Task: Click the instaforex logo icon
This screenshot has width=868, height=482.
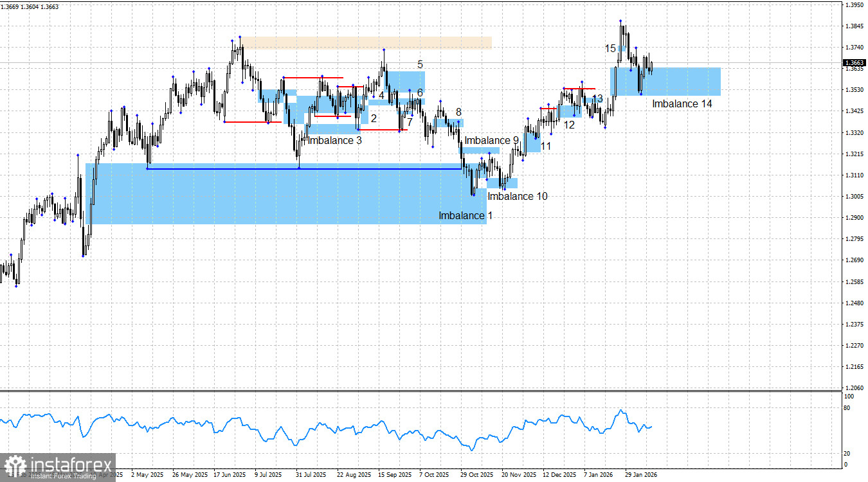Action: (14, 466)
